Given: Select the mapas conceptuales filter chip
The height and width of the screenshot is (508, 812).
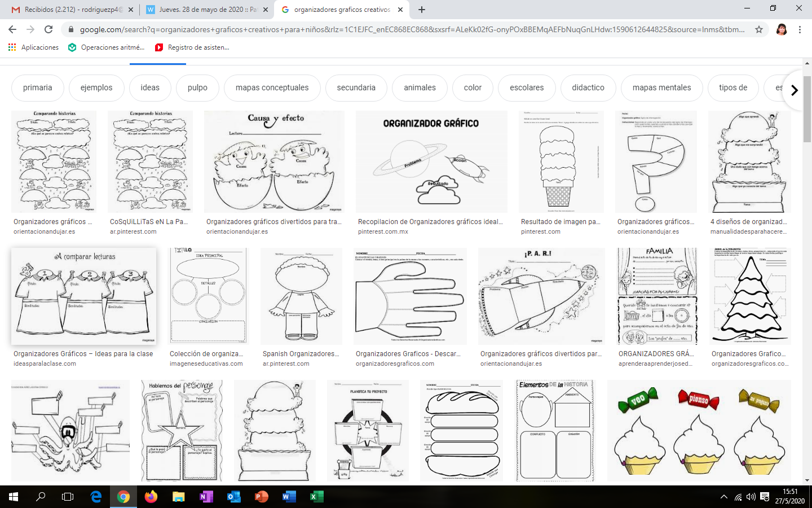Looking at the screenshot, I should tap(272, 87).
